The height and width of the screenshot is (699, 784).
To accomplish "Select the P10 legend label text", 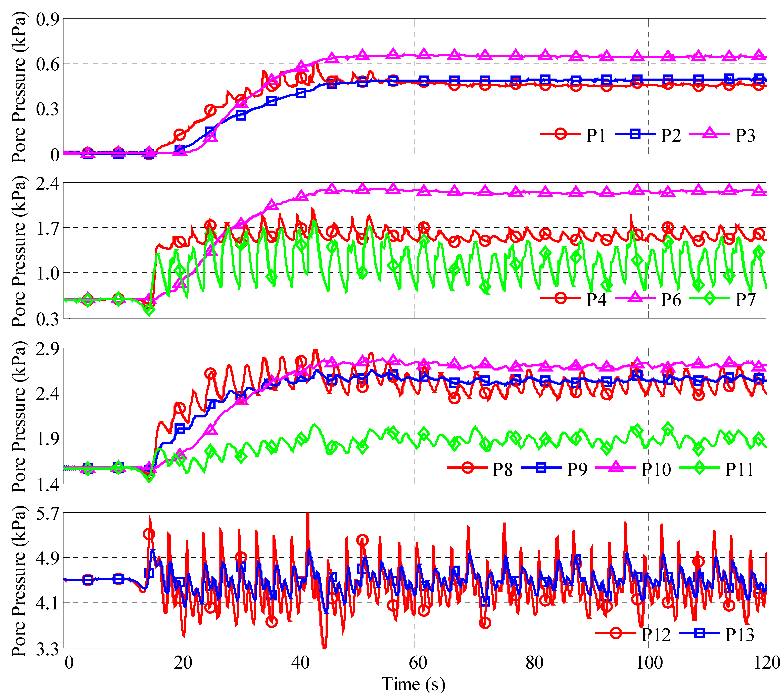I will tap(656, 470).
